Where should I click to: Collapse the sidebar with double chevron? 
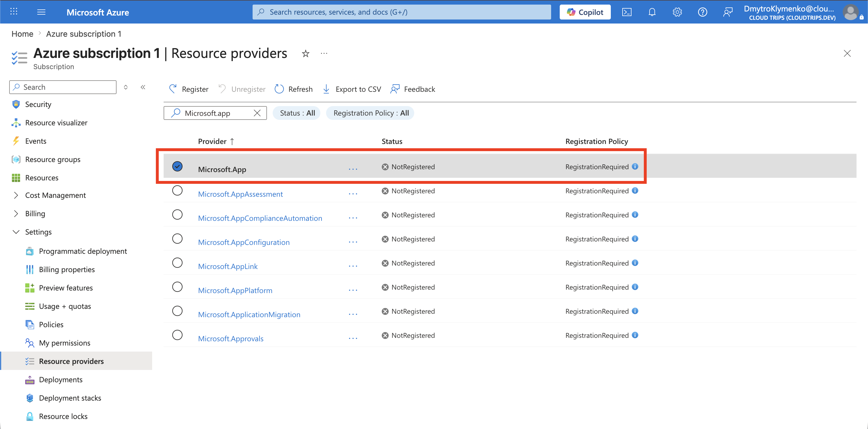[x=143, y=87]
